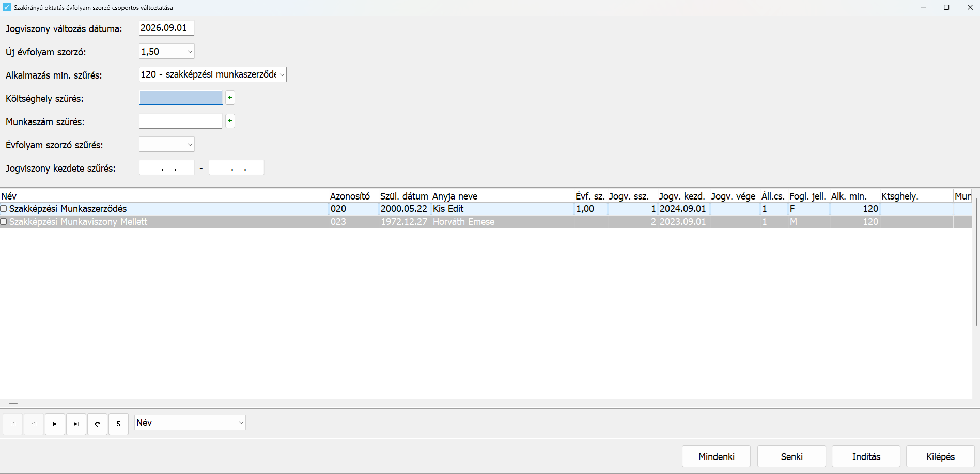The width and height of the screenshot is (980, 474).
Task: Click the S search button
Action: pos(118,424)
